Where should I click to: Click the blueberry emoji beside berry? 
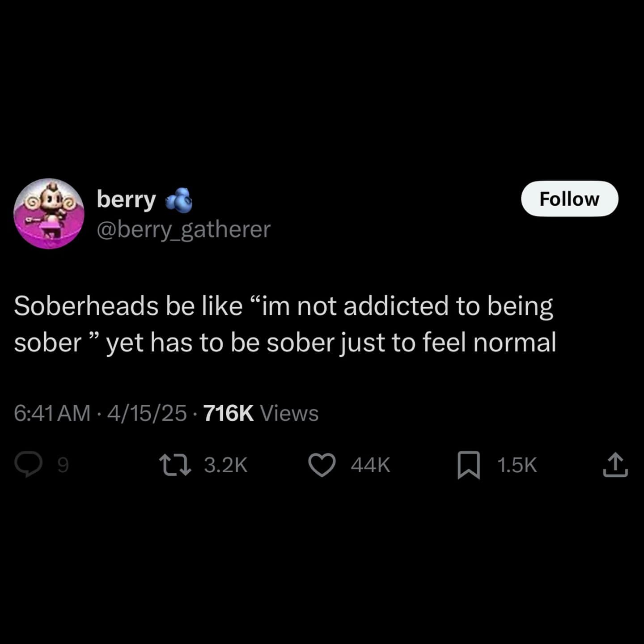click(179, 199)
